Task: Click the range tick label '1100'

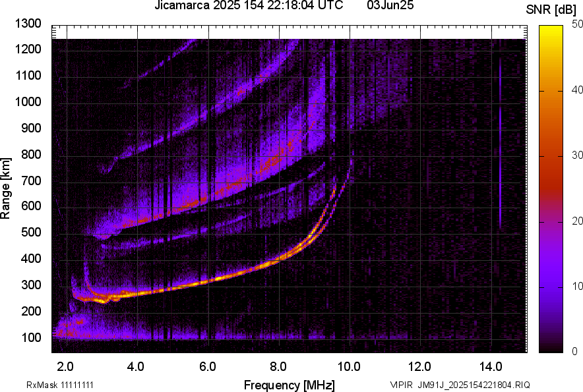Action: pos(28,75)
